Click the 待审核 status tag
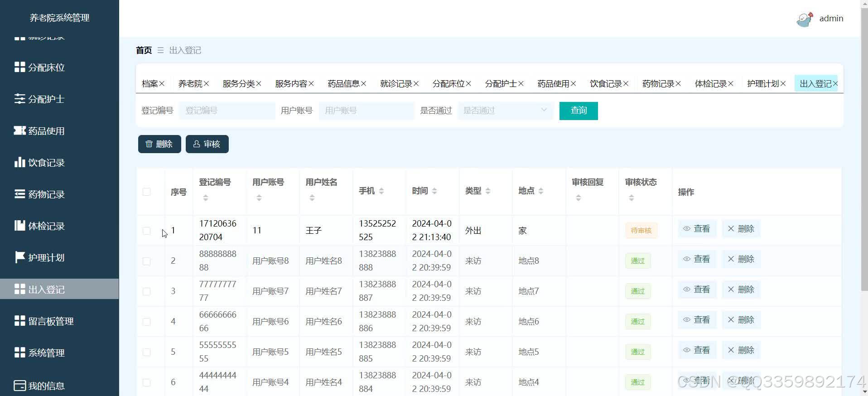 (641, 231)
